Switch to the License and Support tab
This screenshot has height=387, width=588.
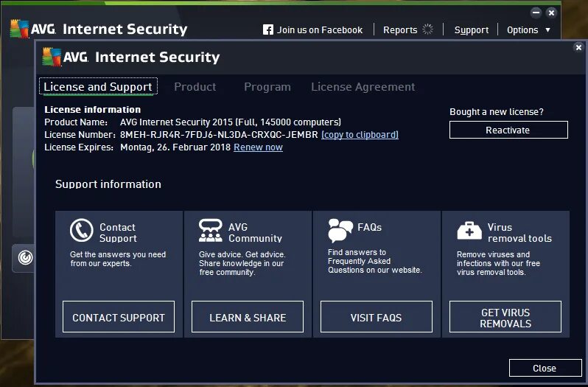pos(98,87)
